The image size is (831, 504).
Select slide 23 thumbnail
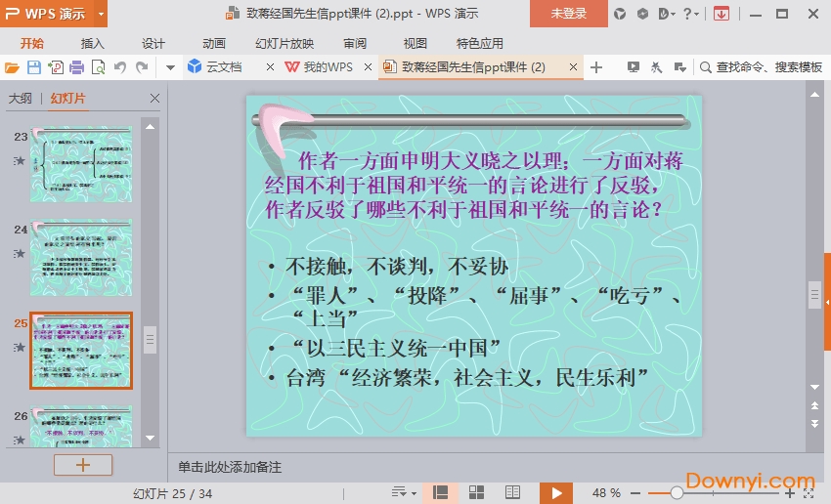[81, 163]
